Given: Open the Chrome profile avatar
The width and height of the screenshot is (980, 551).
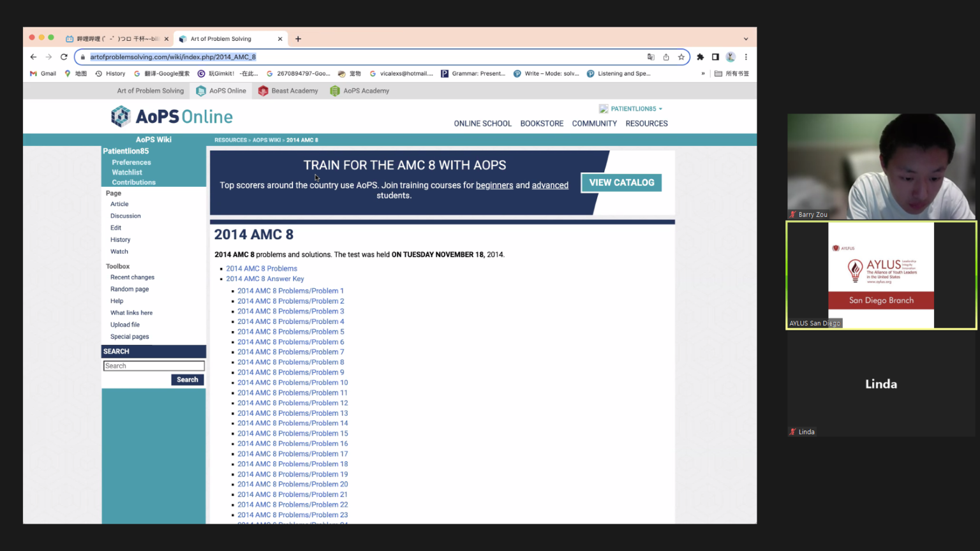Looking at the screenshot, I should [731, 57].
